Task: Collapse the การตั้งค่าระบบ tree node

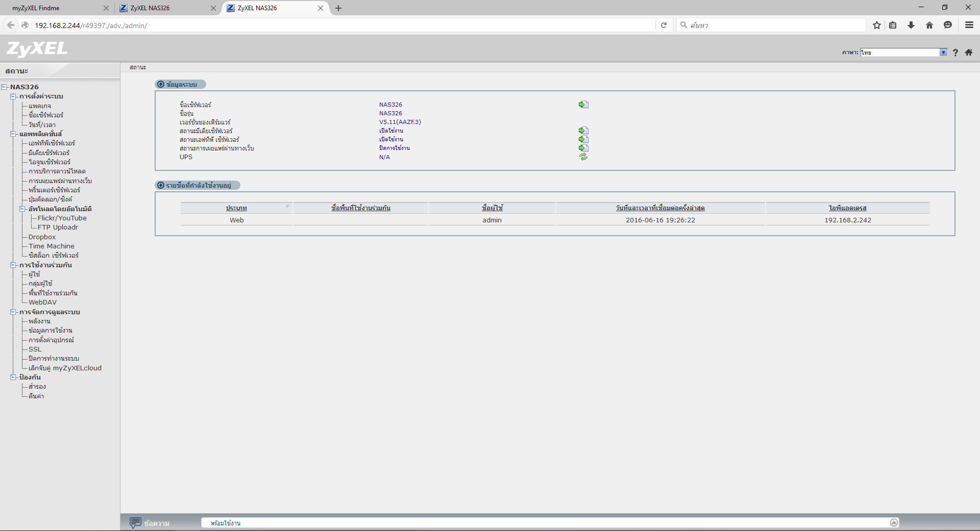Action: (13, 96)
